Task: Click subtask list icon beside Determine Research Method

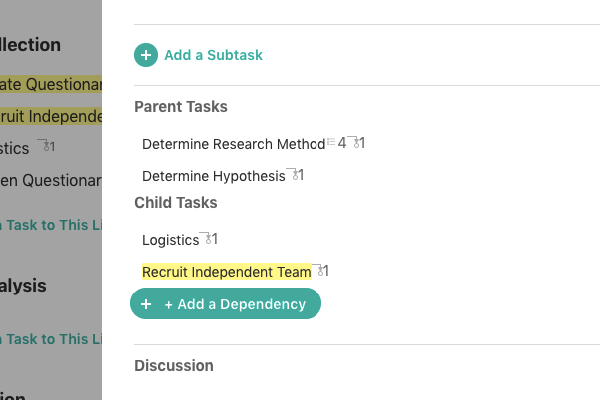Action: click(x=331, y=142)
